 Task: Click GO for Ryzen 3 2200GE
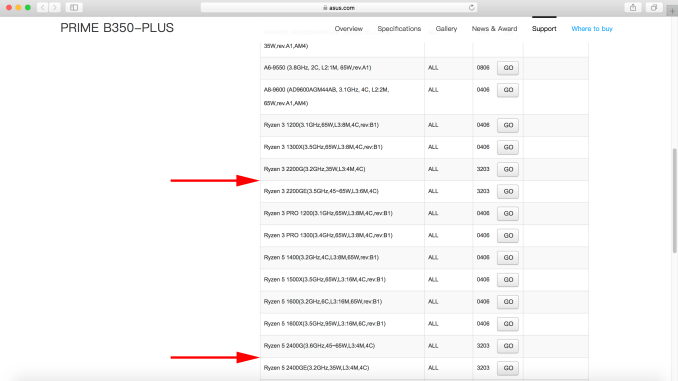tap(508, 192)
